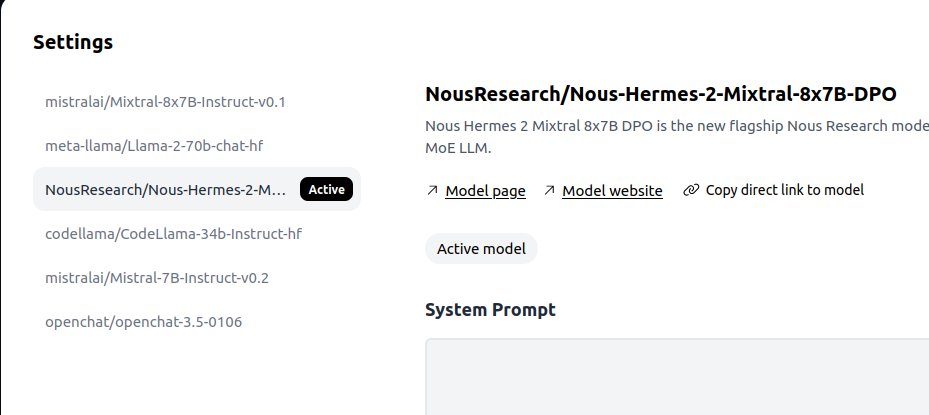Copy direct link to model
The height and width of the screenshot is (415, 929).
(774, 190)
